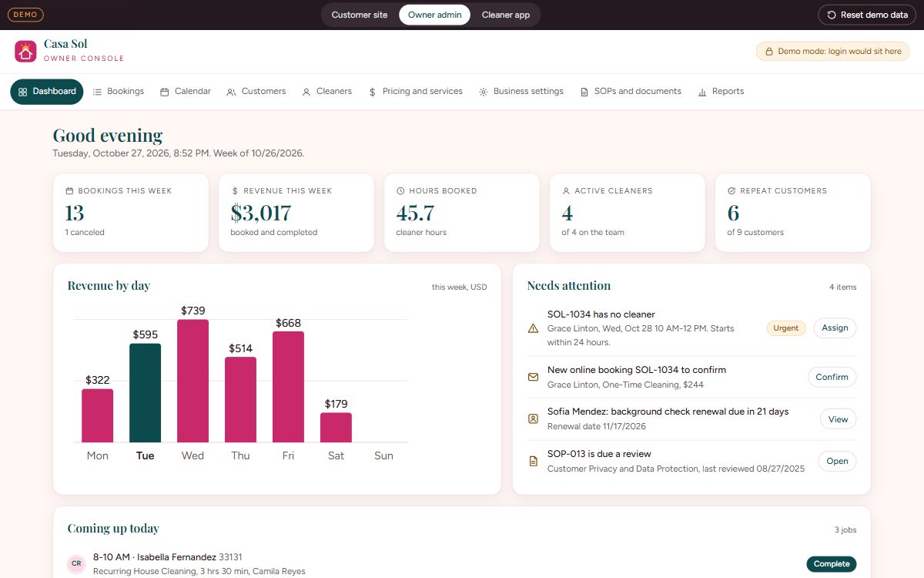
Task: Click the 'SOL-1034 has no cleaner' text
Action: 601,314
